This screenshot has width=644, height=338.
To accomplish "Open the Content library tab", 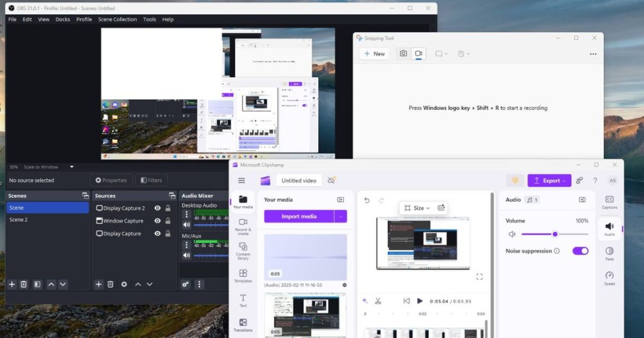I will pos(243,251).
